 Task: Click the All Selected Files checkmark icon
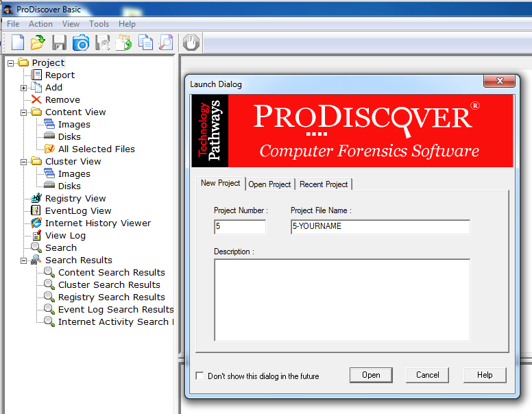pos(49,149)
